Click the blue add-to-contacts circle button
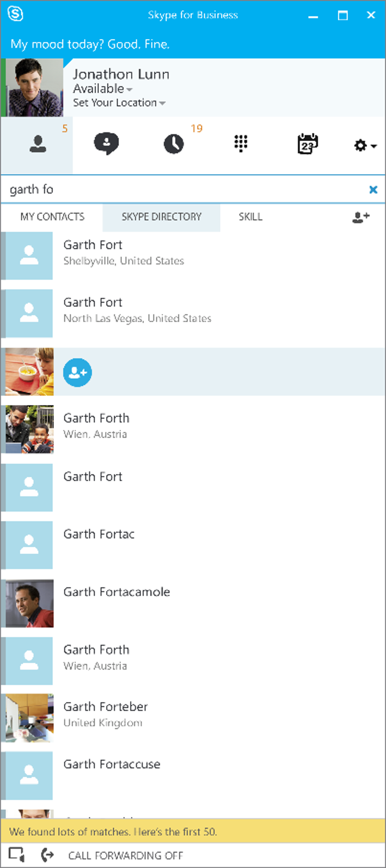This screenshot has width=386, height=868. pyautogui.click(x=78, y=372)
